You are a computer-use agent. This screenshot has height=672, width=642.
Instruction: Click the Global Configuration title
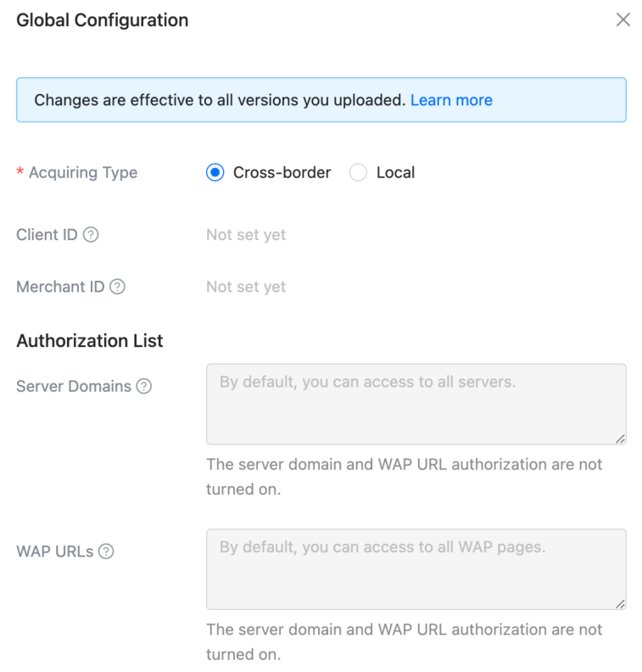click(103, 20)
